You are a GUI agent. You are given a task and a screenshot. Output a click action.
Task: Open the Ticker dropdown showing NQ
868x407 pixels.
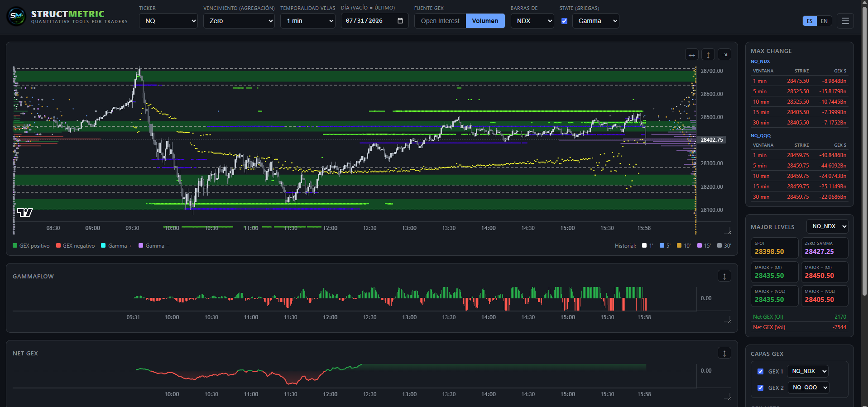(168, 21)
